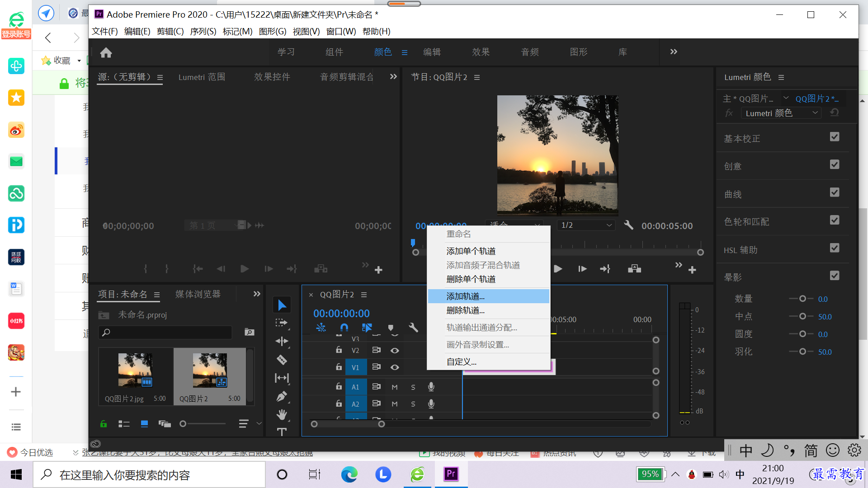Image resolution: width=868 pixels, height=488 pixels.
Task: Switch to 效果 workspace
Action: click(481, 52)
